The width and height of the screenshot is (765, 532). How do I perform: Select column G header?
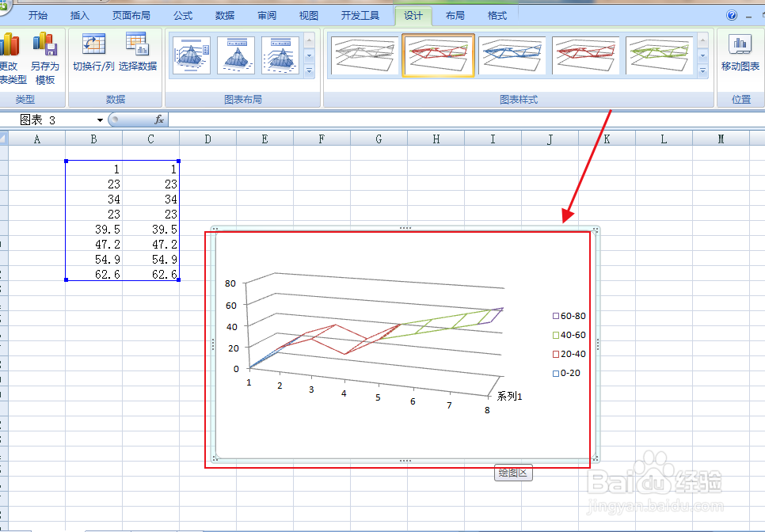pos(379,139)
